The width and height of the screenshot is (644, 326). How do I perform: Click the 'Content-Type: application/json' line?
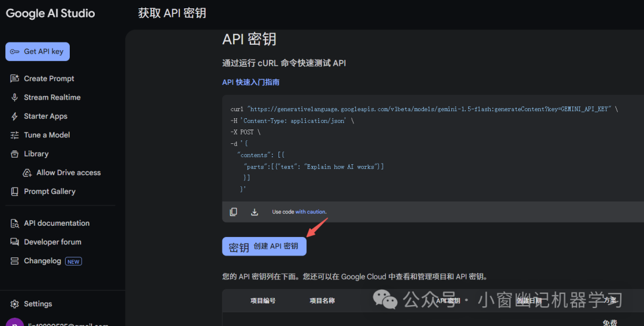292,121
